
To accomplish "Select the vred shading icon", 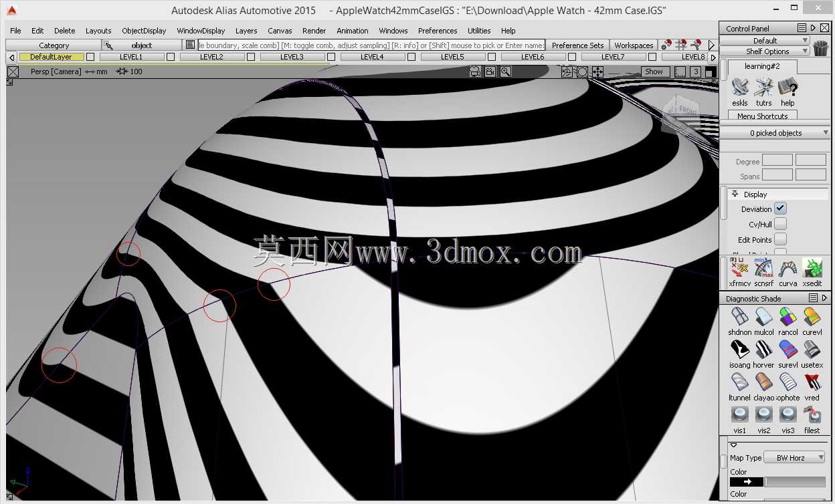I will pos(812,382).
